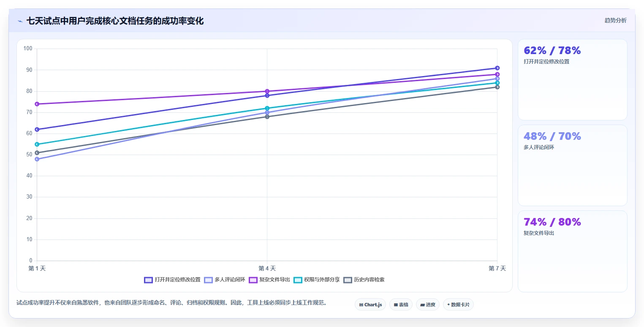Viewport: 644px width, 327px height.
Task: Click day 4 point of 多人评论闭环 line at 70
Action: [x=267, y=112]
